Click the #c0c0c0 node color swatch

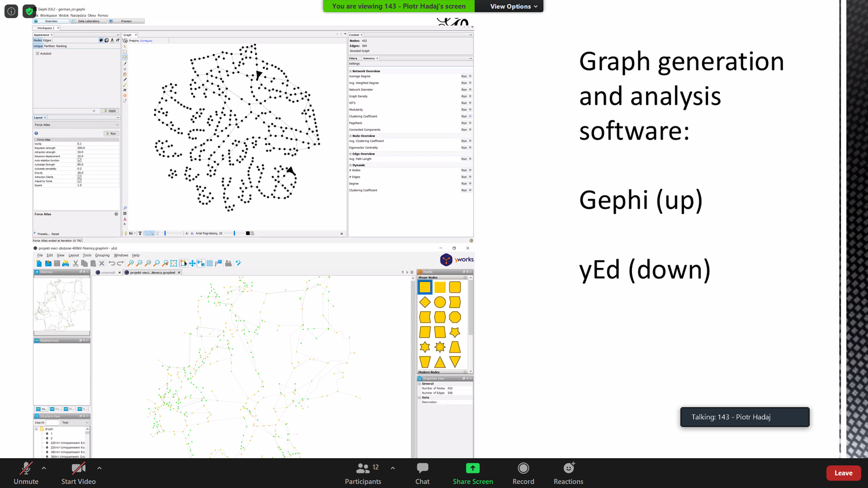point(37,54)
